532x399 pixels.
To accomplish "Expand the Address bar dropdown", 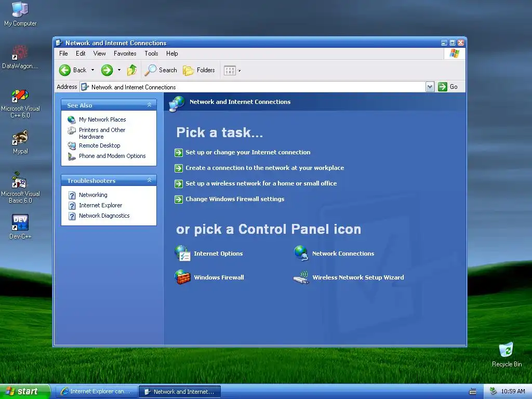I will click(x=430, y=87).
